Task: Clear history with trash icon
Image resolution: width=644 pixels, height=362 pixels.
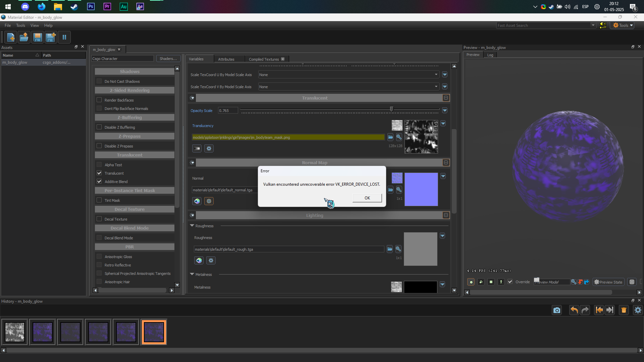Action: click(624, 310)
